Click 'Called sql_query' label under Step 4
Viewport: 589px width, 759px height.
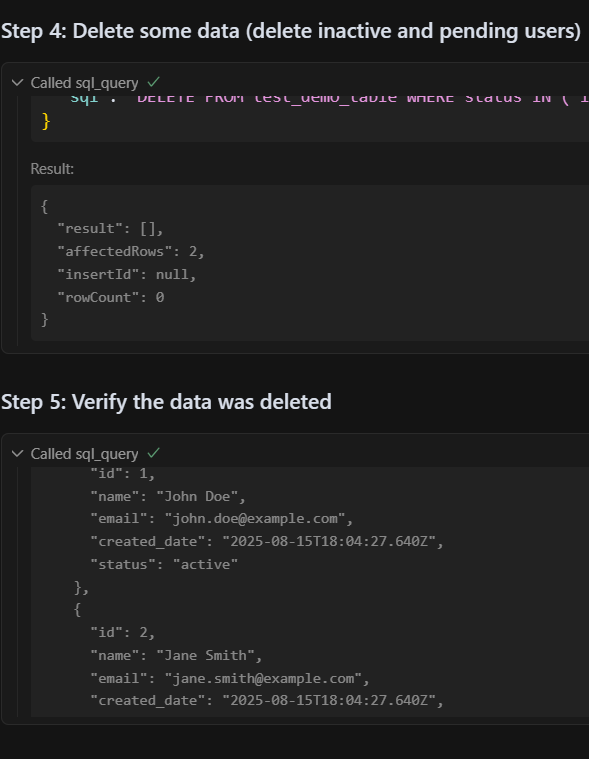pyautogui.click(x=84, y=83)
